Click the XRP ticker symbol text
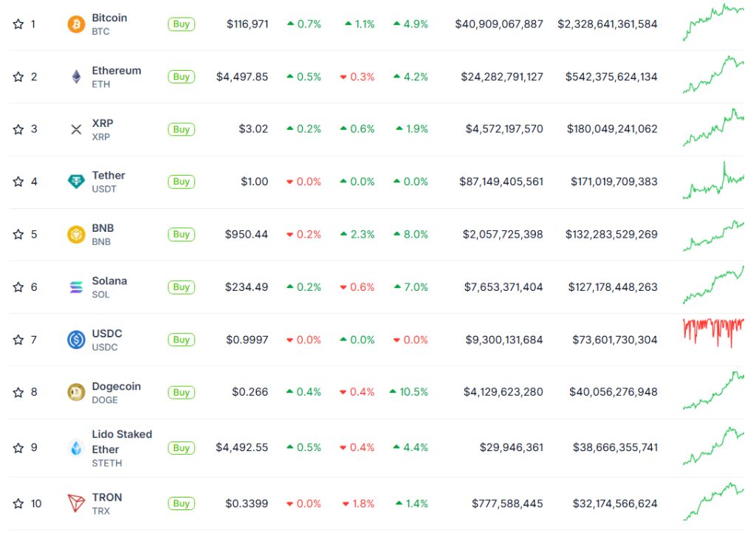Image resolution: width=756 pixels, height=533 pixels. coord(100,137)
